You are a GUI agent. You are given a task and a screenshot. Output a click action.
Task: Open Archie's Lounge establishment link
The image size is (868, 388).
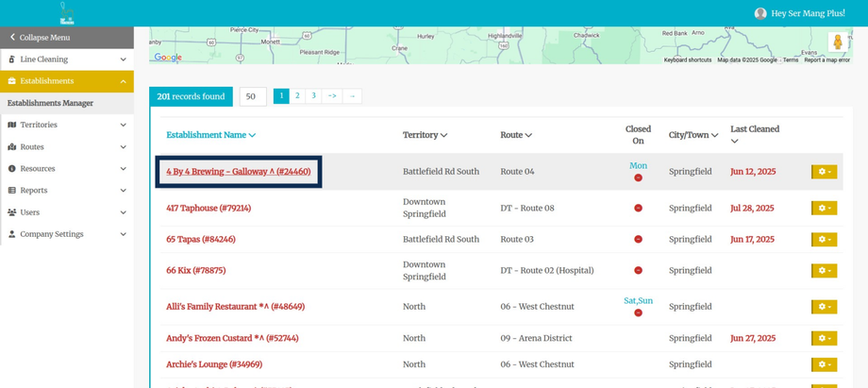[214, 364]
